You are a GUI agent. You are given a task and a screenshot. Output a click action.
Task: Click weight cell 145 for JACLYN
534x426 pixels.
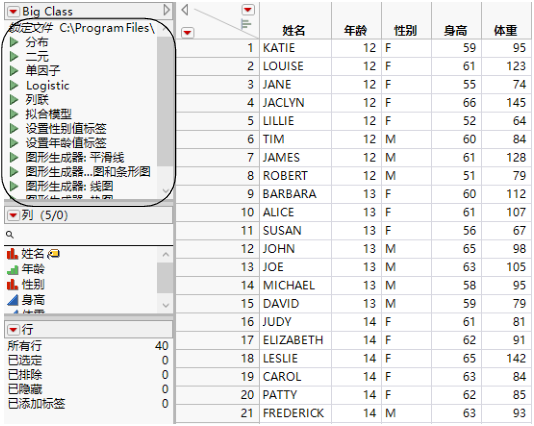click(506, 103)
